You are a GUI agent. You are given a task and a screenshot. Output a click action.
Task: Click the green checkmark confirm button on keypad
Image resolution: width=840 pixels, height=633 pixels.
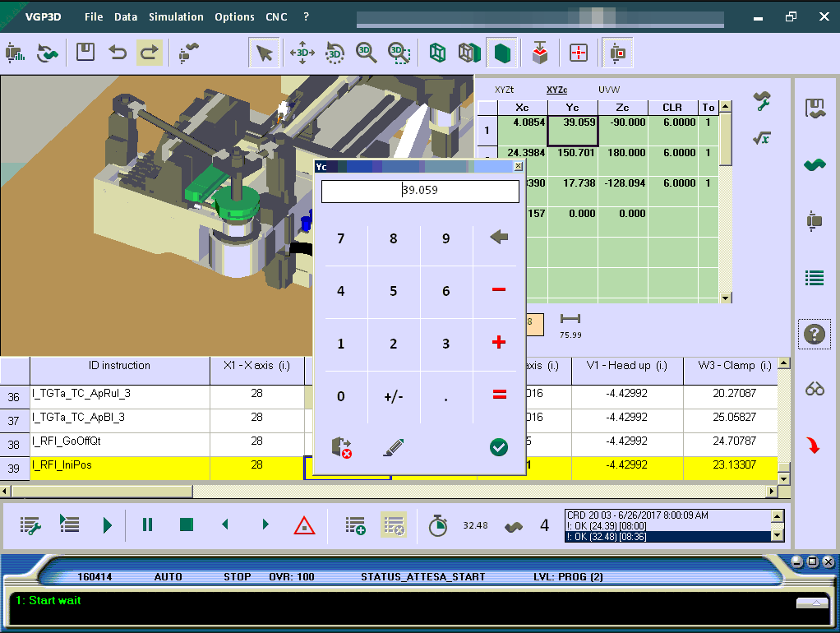point(498,447)
